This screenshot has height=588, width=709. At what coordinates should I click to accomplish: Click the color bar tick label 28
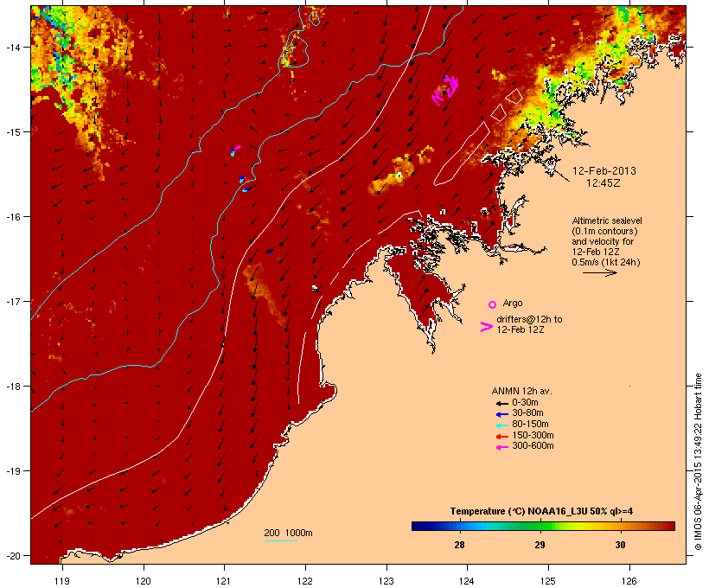pyautogui.click(x=459, y=545)
